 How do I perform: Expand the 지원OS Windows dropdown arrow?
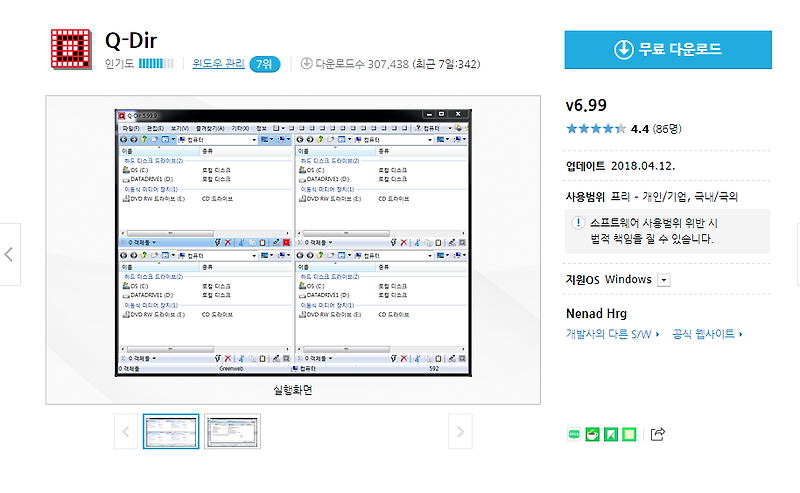coord(664,280)
